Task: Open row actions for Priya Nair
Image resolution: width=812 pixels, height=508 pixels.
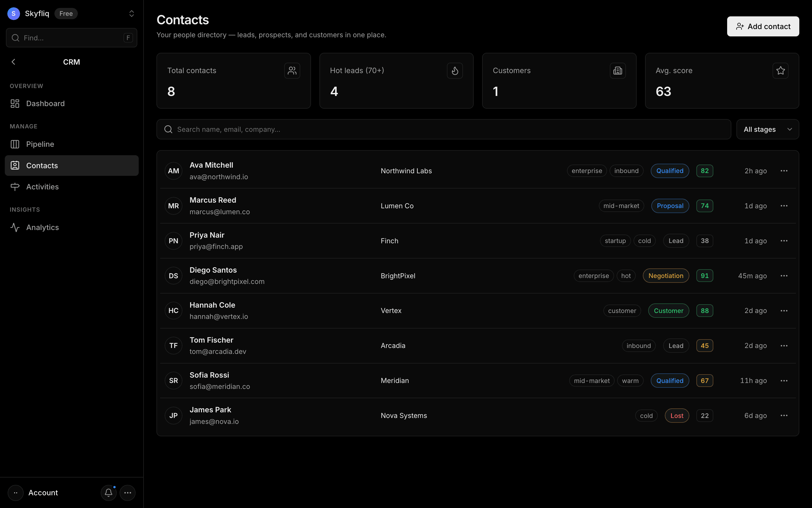Action: point(784,241)
